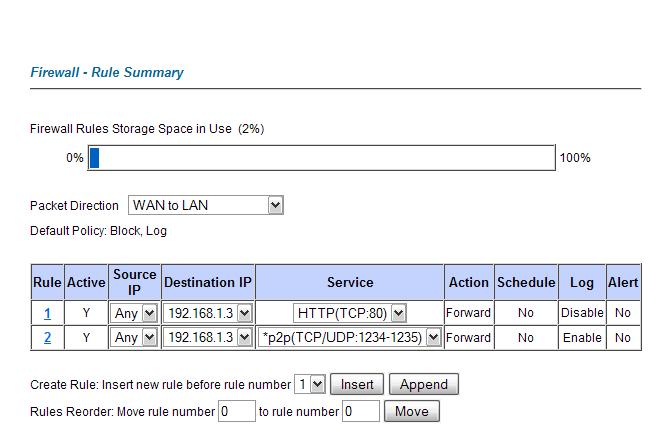Click the Append button

[x=423, y=384]
